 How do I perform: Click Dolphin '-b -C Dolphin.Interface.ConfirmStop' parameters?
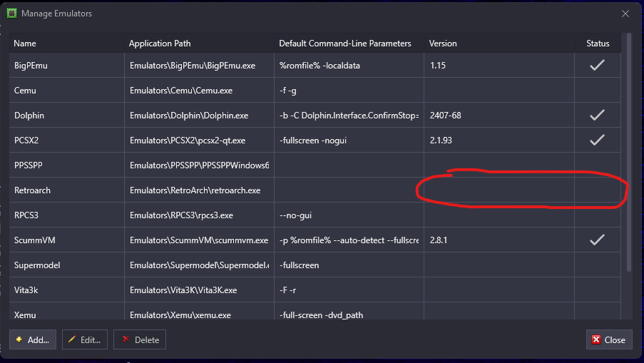(349, 116)
